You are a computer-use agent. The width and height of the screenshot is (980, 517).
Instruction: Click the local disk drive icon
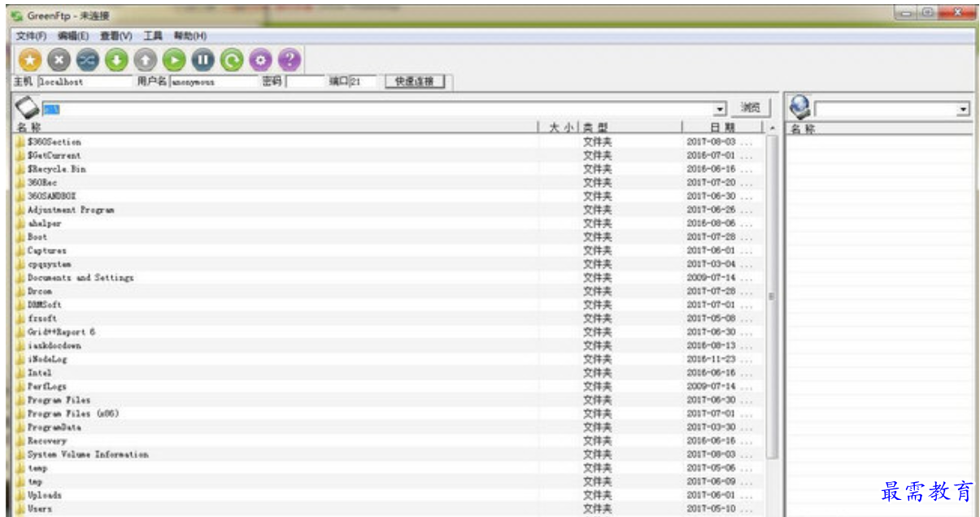27,108
